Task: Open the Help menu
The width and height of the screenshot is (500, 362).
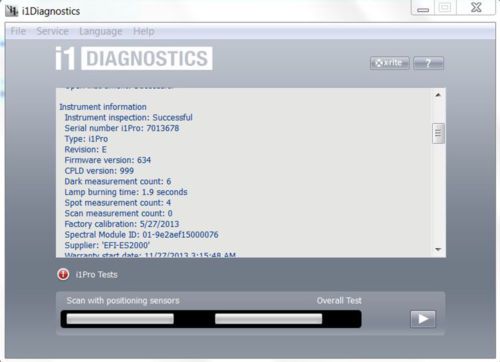Action: click(144, 31)
